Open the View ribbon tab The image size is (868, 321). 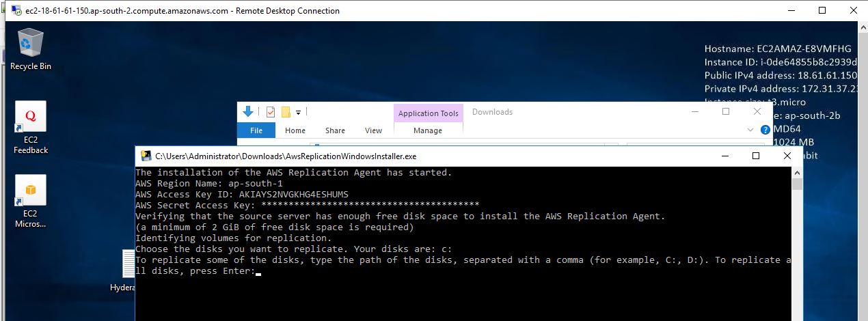(373, 130)
